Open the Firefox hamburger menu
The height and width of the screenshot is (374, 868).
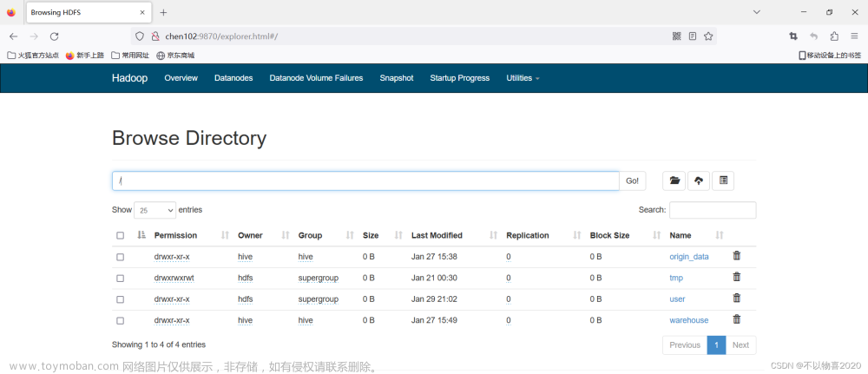click(x=855, y=36)
